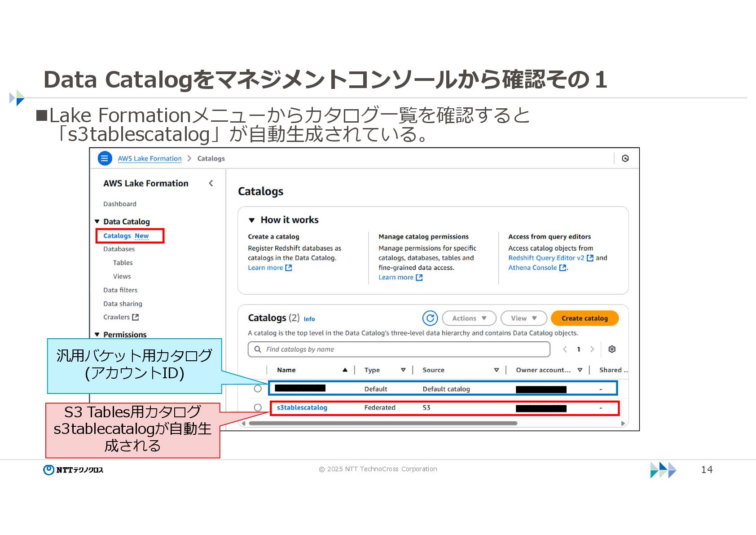Open the s3tablescatalog link
Viewport: 756px width, 535px height.
point(302,407)
